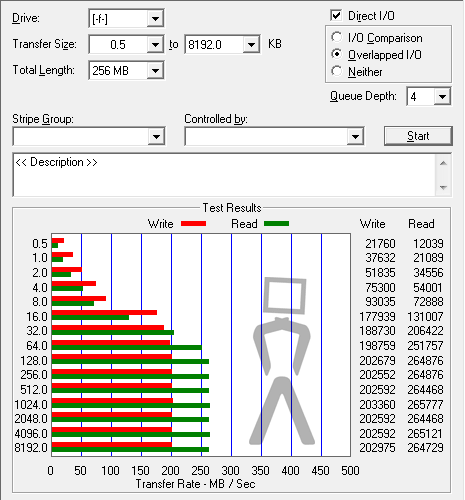The height and width of the screenshot is (500, 465).
Task: Click the Write value 202679
Action: click(377, 361)
